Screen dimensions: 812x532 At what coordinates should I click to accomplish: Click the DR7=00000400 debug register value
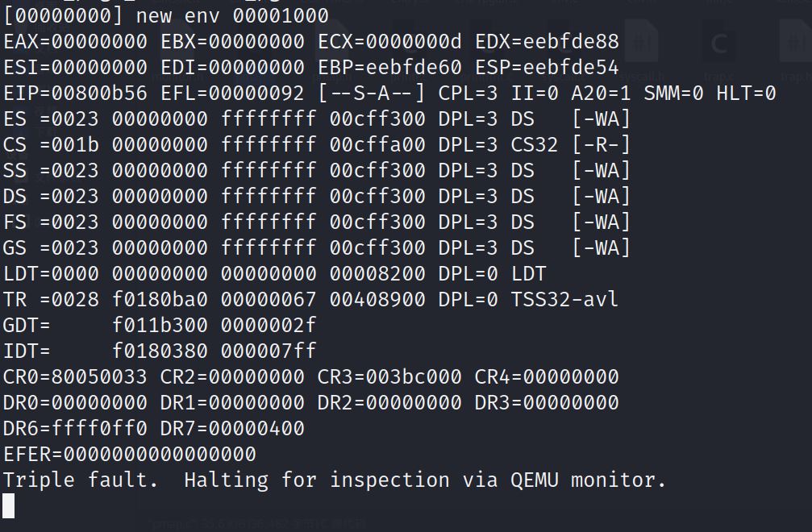232,429
